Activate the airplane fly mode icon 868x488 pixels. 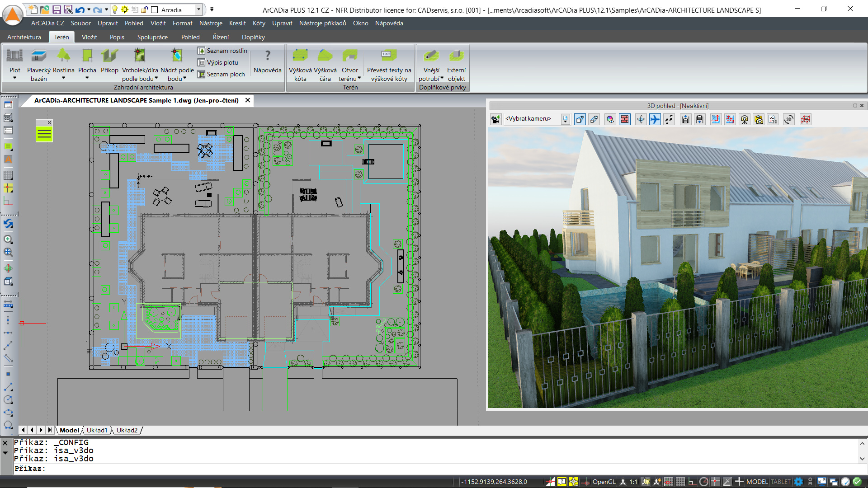(x=655, y=119)
